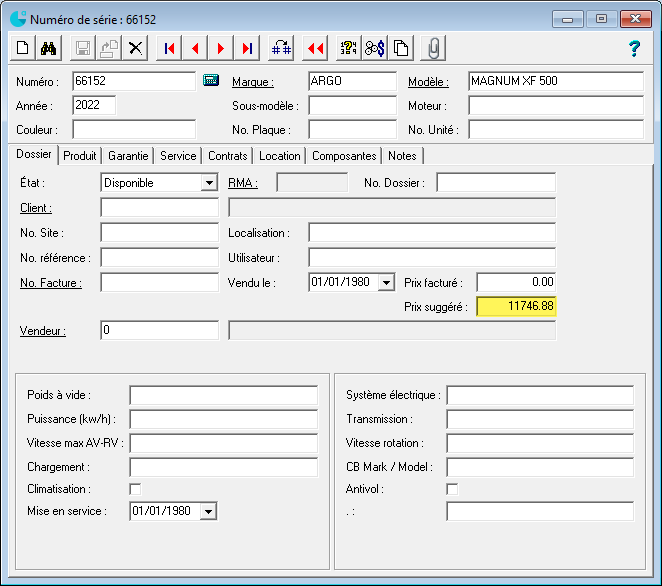Screen dimensions: 662x586
Task: Click the new record (blank page) icon
Action: 23,48
